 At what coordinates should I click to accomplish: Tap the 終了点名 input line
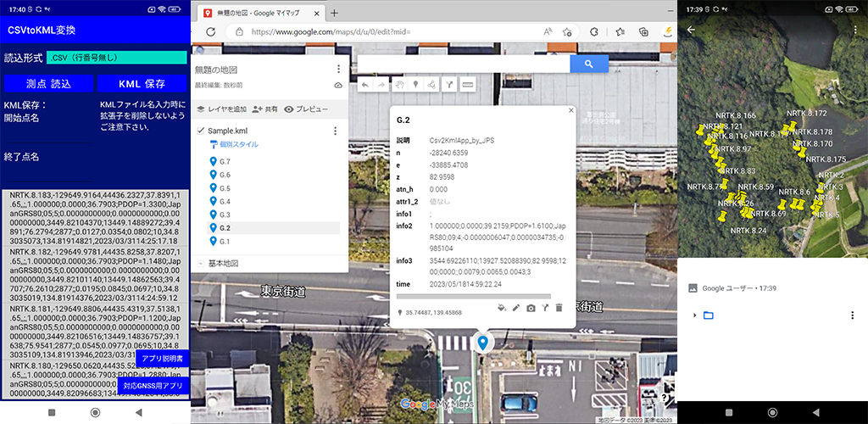(x=48, y=175)
